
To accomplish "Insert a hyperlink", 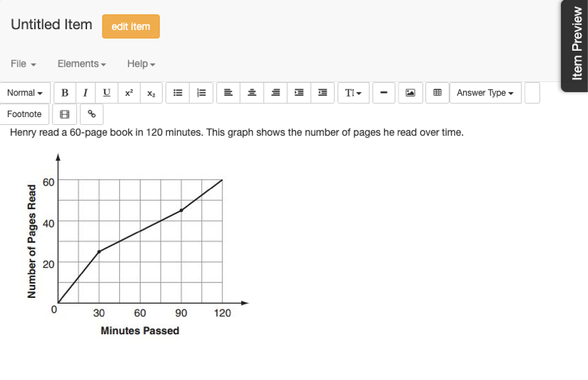I will tap(91, 114).
